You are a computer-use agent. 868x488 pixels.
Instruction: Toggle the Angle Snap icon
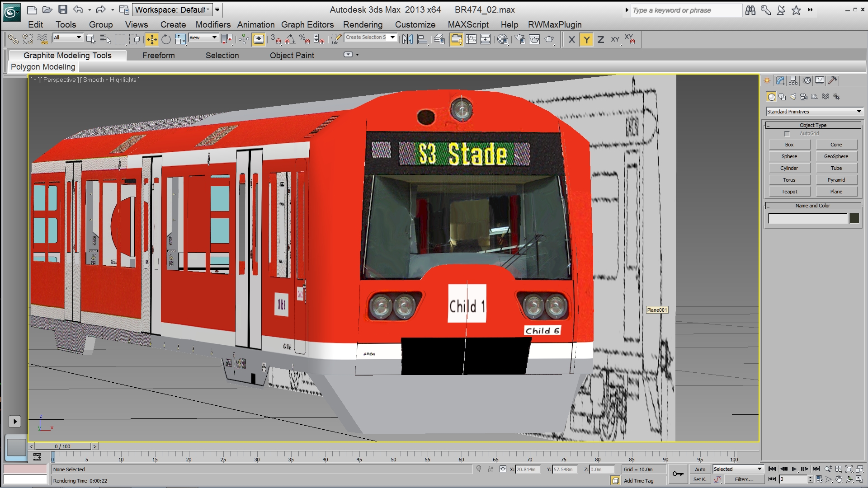pos(290,40)
